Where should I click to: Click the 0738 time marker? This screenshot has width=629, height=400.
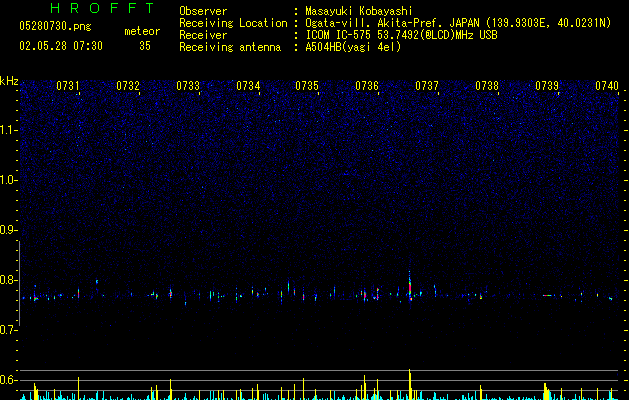pos(487,86)
